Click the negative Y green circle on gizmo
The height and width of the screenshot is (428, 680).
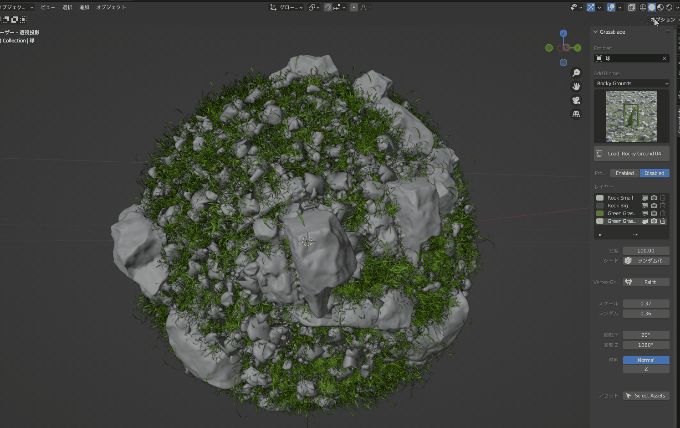click(549, 48)
